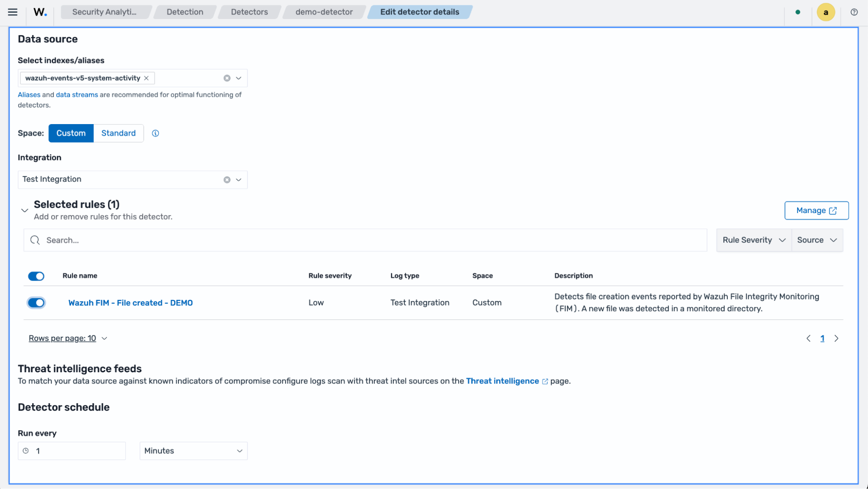
Task: Go to Detection breadcrumb
Action: point(185,12)
